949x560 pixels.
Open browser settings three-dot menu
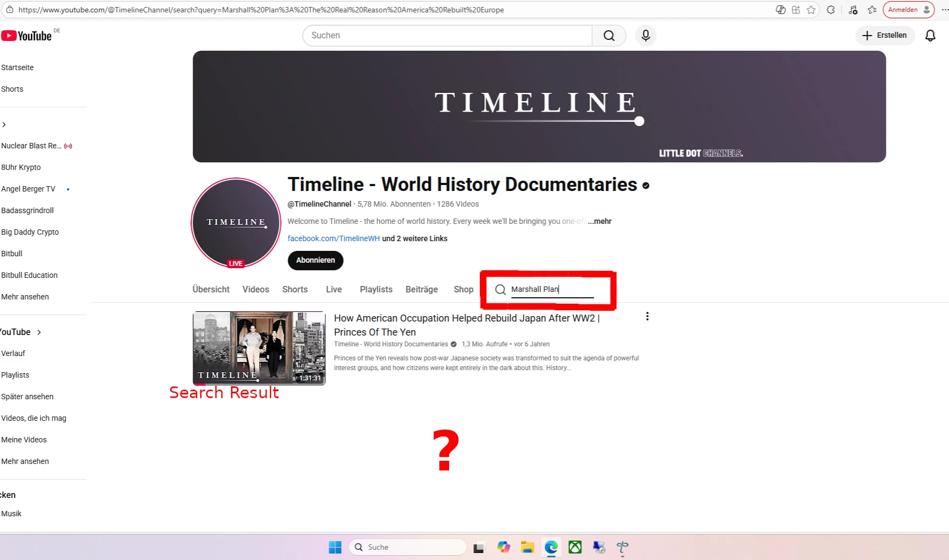[944, 10]
